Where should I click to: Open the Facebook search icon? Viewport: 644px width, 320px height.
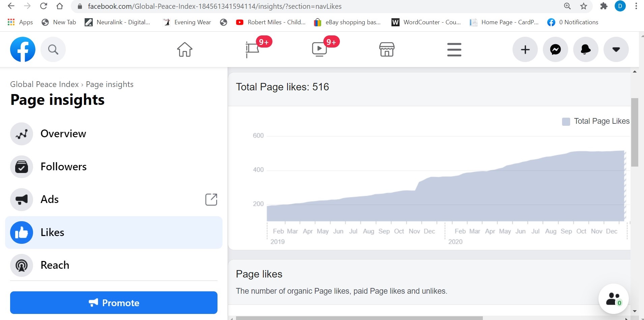pyautogui.click(x=53, y=50)
